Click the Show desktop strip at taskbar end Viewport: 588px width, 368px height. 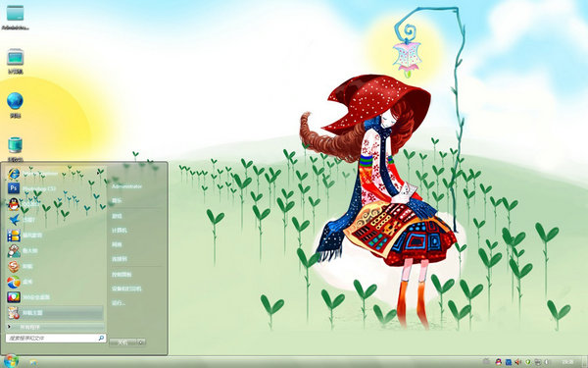(x=585, y=362)
